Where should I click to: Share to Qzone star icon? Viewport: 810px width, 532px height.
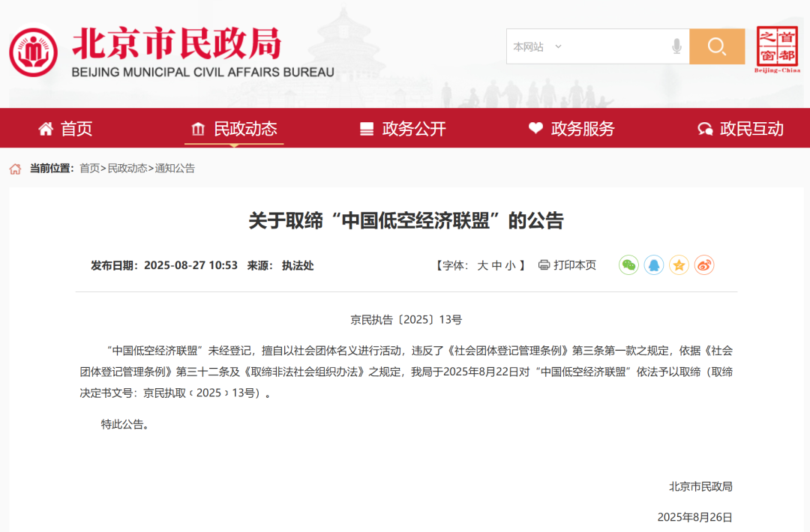(679, 265)
